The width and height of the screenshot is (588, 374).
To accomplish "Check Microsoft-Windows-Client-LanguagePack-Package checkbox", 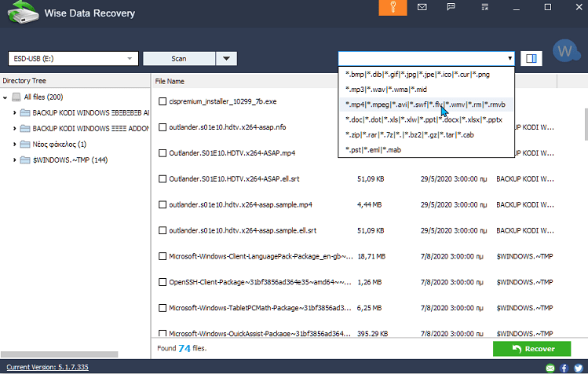I will pos(163,256).
